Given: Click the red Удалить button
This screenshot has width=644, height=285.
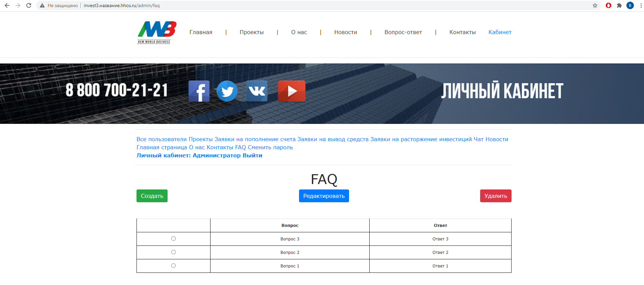Looking at the screenshot, I should [496, 196].
